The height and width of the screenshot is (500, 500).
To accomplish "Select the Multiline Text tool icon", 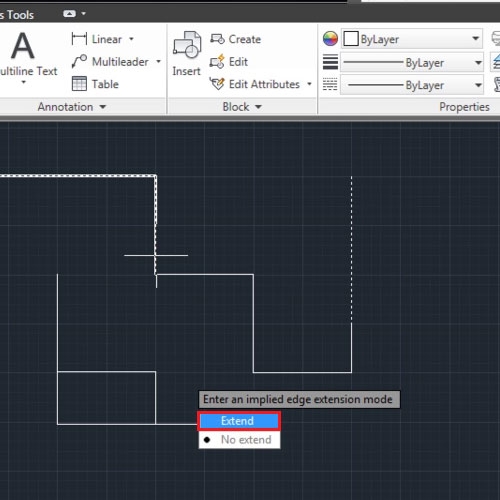I will click(23, 46).
